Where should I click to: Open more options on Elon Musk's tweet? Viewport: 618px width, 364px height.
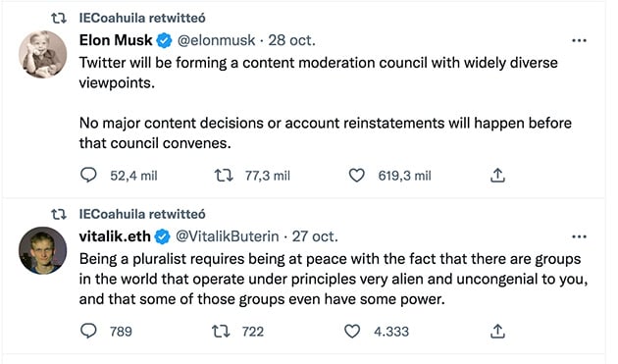tap(579, 40)
